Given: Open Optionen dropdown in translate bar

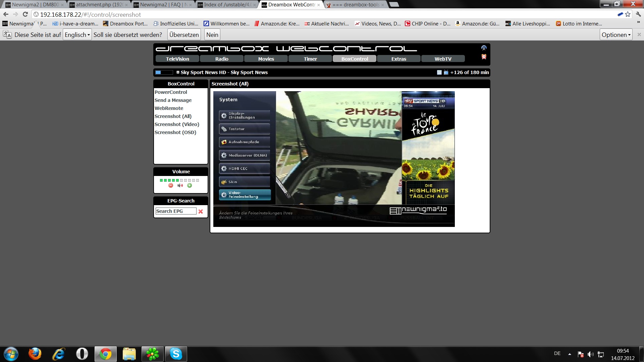Looking at the screenshot, I should pos(616,35).
